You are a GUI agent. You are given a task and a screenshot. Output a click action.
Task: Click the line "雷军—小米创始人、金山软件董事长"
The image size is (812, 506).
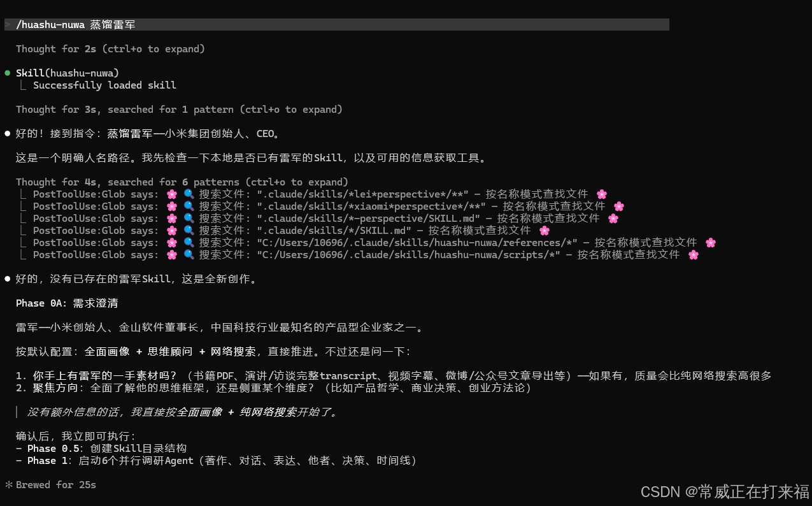click(220, 328)
